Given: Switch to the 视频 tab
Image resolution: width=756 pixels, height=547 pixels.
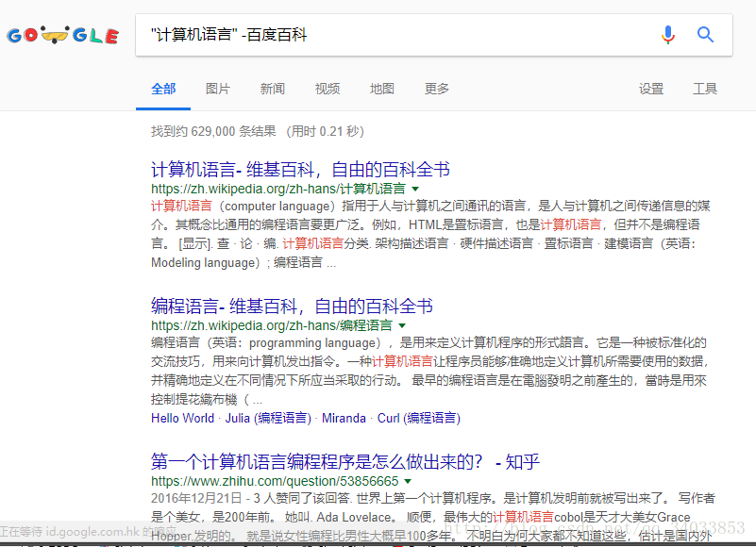Looking at the screenshot, I should point(328,89).
